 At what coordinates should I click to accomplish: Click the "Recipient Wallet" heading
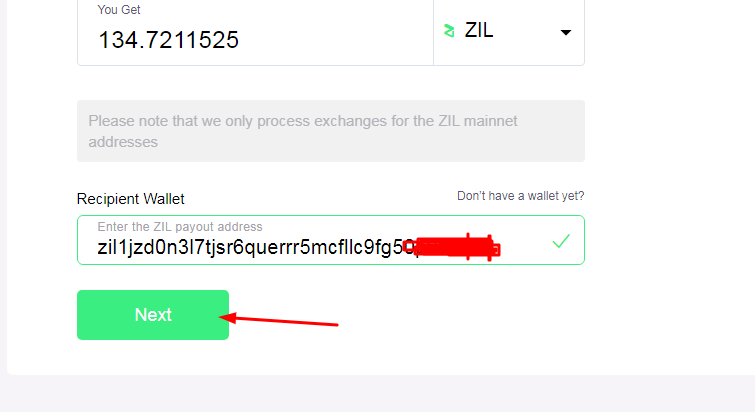click(x=130, y=199)
